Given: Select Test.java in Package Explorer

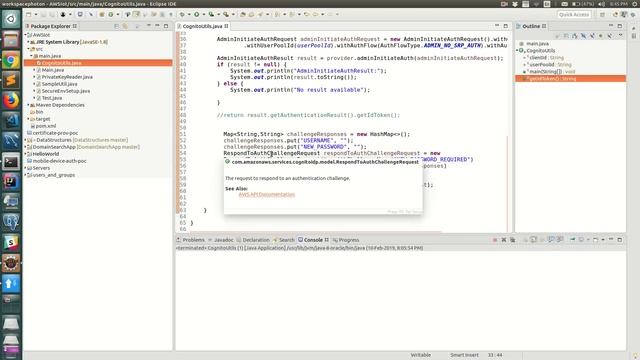Looking at the screenshot, I should 49,98.
